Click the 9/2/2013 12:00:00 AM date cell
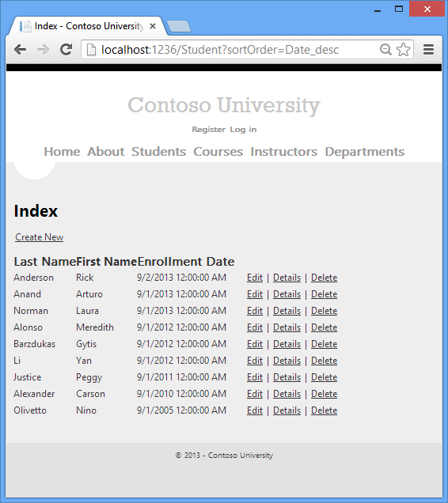Screen dimensions: 448x503 181,278
